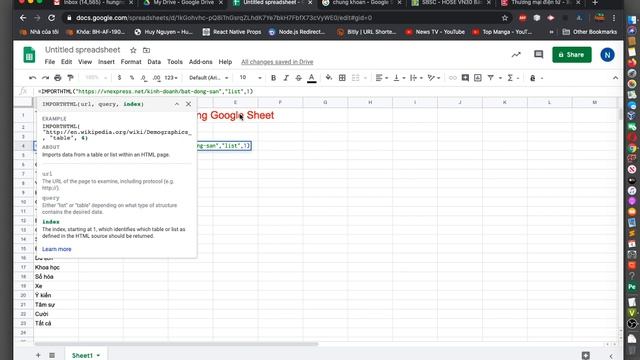Open text wrapping dropdown

pyautogui.click(x=416, y=78)
